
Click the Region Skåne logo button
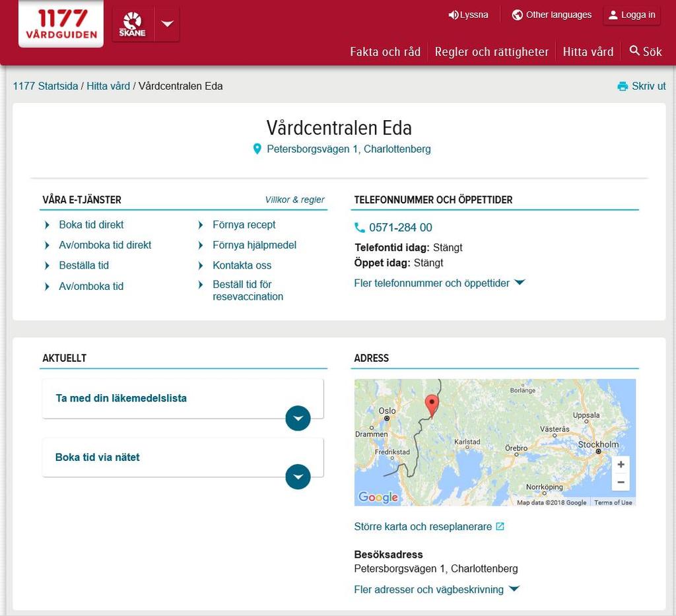133,25
